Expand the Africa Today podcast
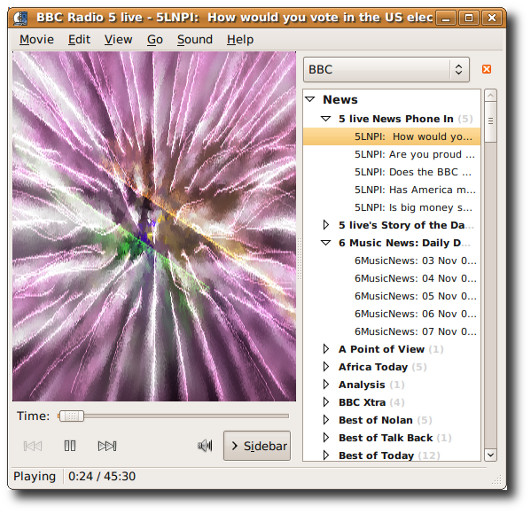Screen dimensions: 530x513 tap(326, 366)
